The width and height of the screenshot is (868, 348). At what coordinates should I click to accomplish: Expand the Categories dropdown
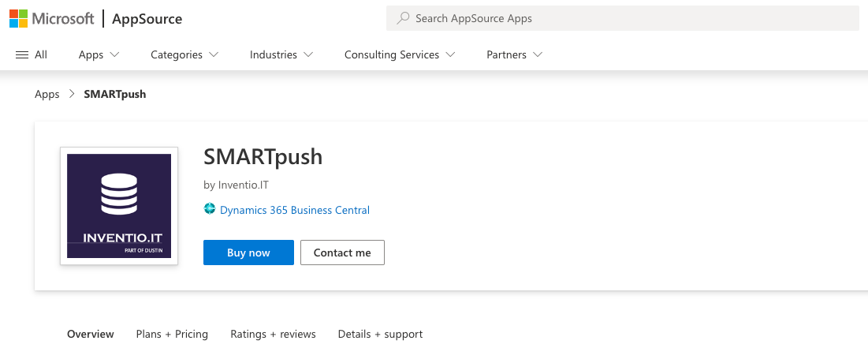184,54
